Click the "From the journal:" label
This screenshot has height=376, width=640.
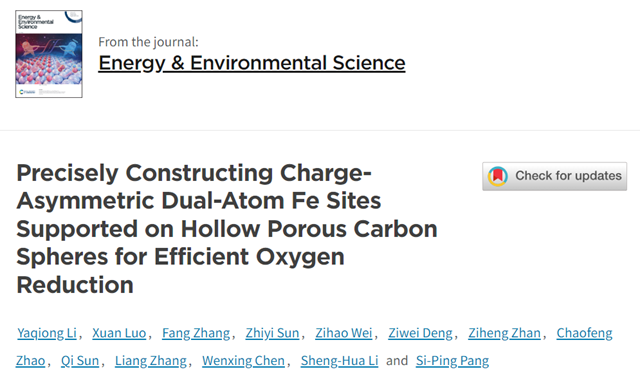click(148, 42)
